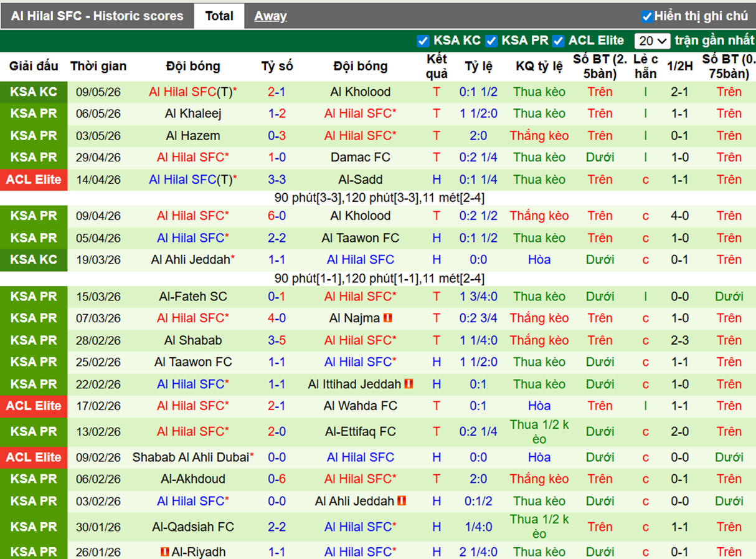Open Al Taawon FC in 05/04/26 match
The height and width of the screenshot is (559, 756).
coord(361,238)
